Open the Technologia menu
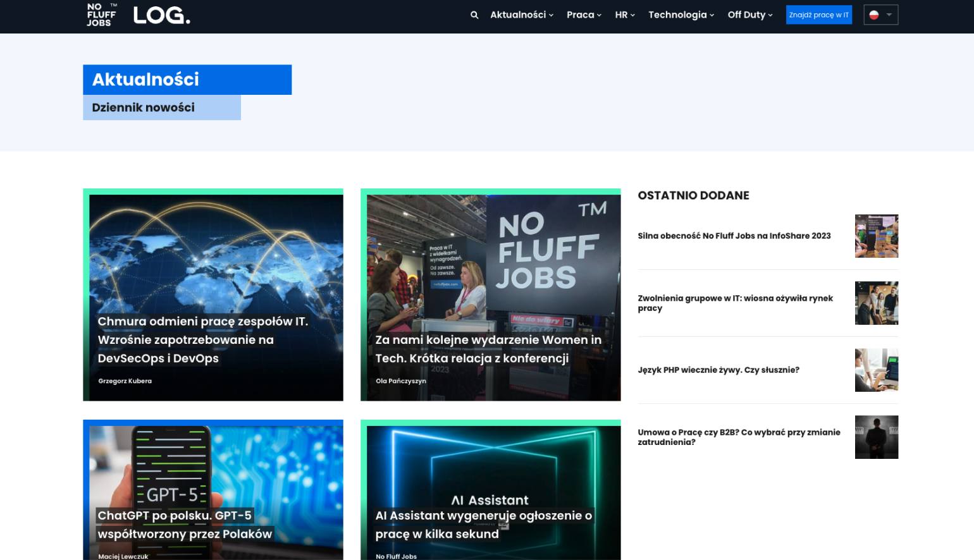This screenshot has width=974, height=560. point(681,15)
